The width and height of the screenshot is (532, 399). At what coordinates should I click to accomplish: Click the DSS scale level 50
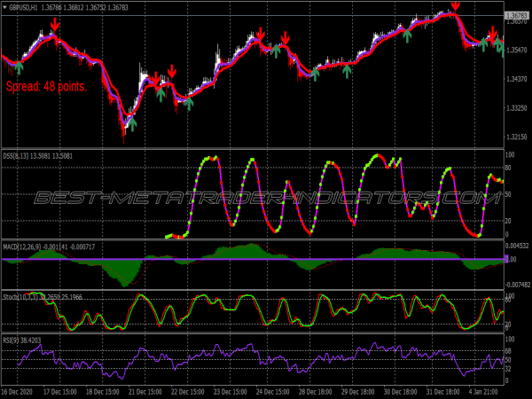point(508,194)
